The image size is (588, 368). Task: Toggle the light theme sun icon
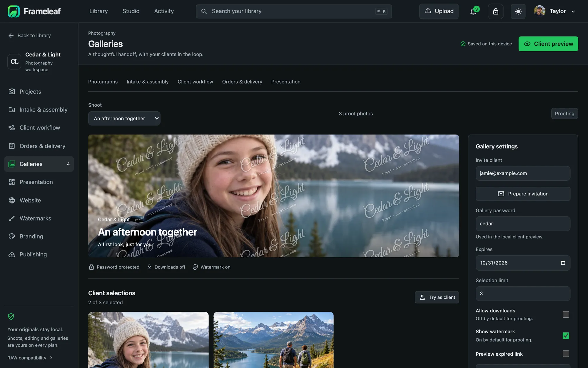coord(518,11)
